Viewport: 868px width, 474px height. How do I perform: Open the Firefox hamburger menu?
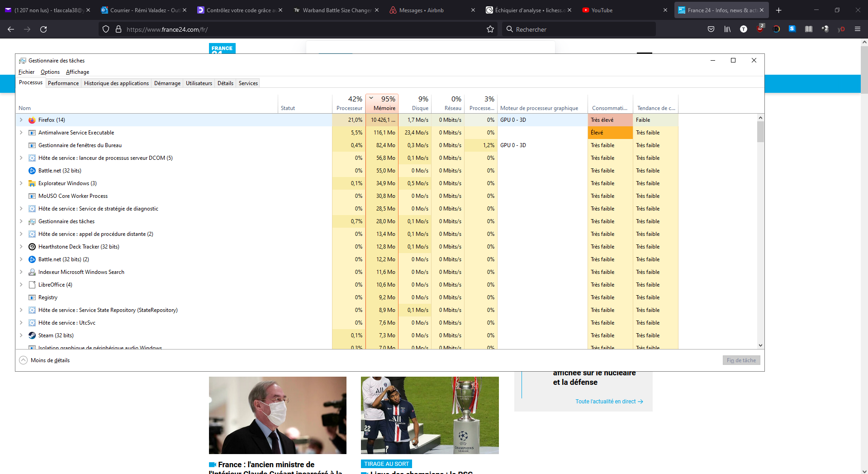pos(858,29)
